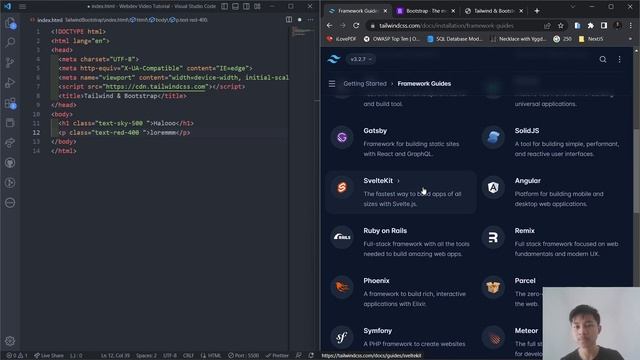Open the v3.2.7 version dropdown

[361, 59]
